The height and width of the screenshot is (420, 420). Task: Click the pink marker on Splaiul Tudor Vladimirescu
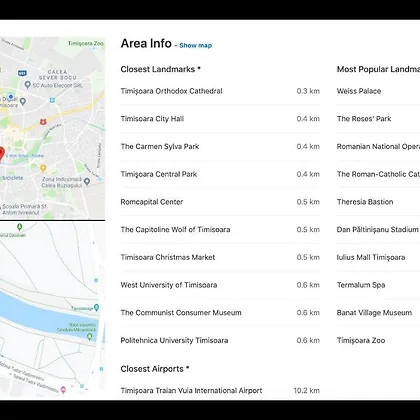pos(63,389)
